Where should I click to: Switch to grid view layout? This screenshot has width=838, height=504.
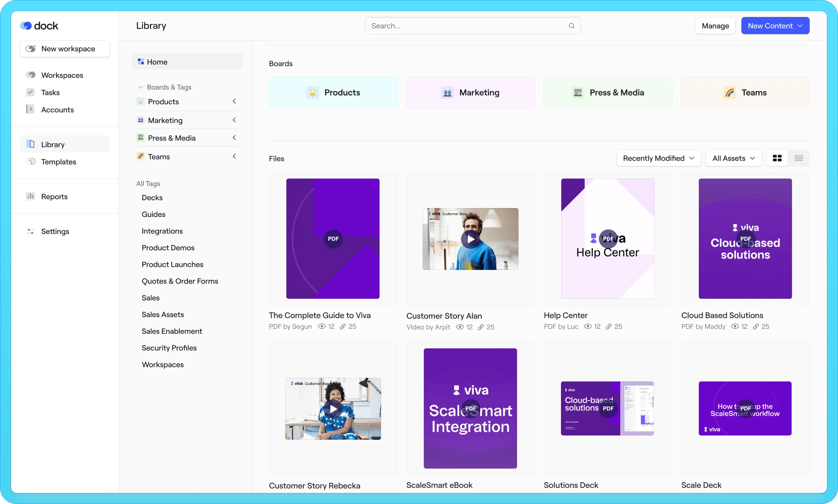(777, 158)
